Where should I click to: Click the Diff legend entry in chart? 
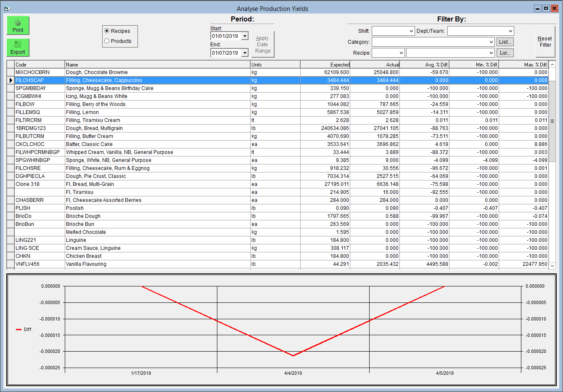click(24, 329)
